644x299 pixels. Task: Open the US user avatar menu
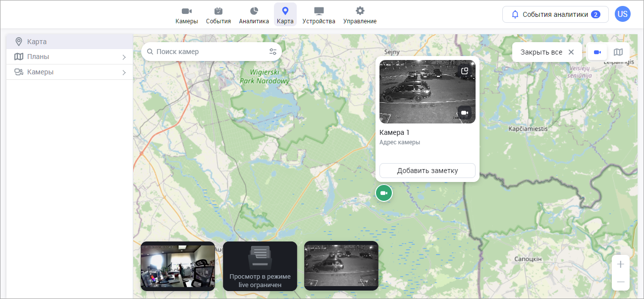click(622, 14)
